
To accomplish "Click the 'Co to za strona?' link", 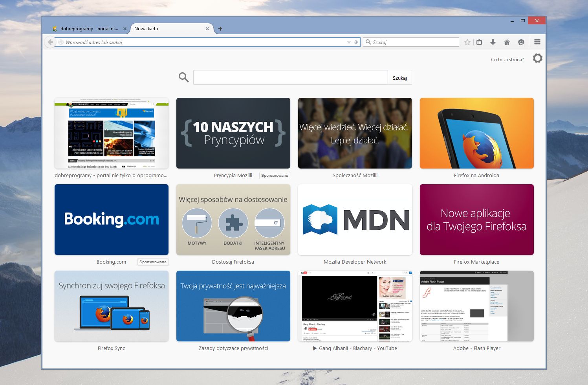I will (x=507, y=60).
